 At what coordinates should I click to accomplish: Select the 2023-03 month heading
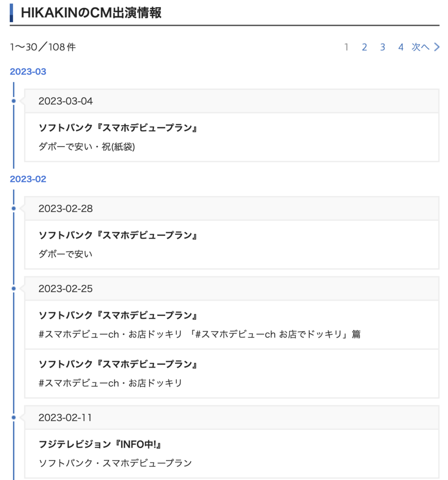(28, 72)
